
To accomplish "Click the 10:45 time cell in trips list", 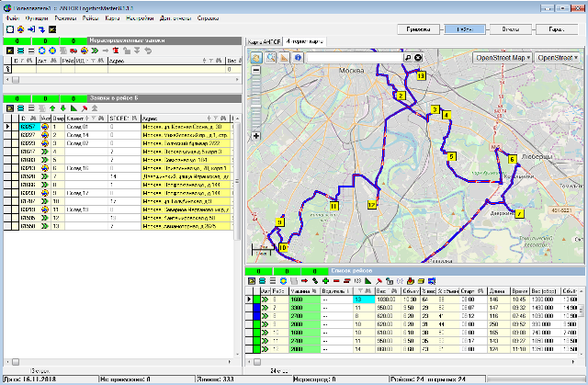I will point(519,300).
